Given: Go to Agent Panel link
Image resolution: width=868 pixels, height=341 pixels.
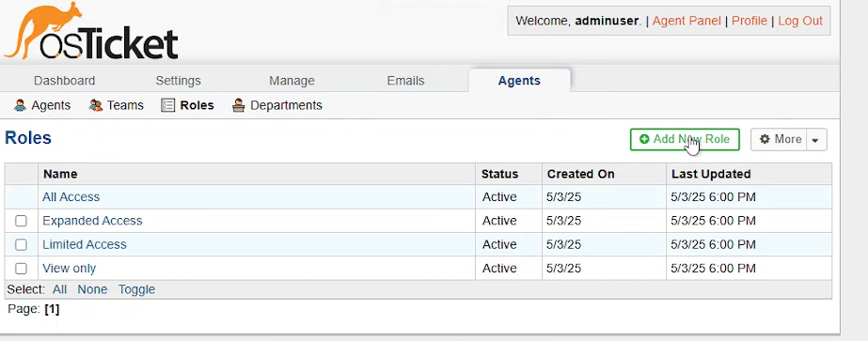Looking at the screenshot, I should click(x=687, y=21).
